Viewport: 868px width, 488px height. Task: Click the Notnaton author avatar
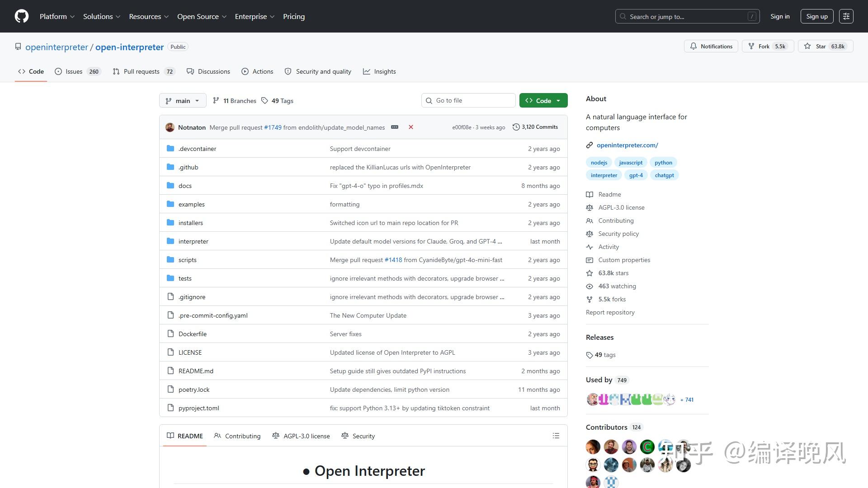(x=170, y=127)
